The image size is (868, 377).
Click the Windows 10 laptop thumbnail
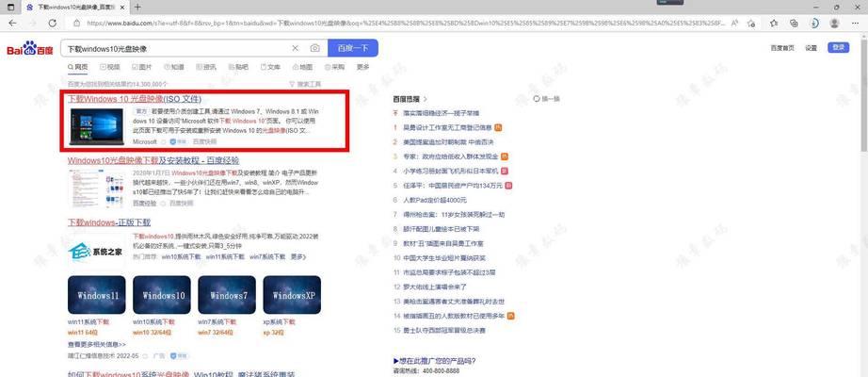pyautogui.click(x=97, y=127)
